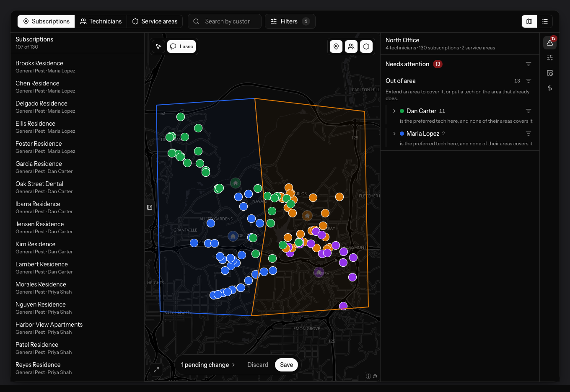Select Lambert Residence subscription

tap(78, 268)
